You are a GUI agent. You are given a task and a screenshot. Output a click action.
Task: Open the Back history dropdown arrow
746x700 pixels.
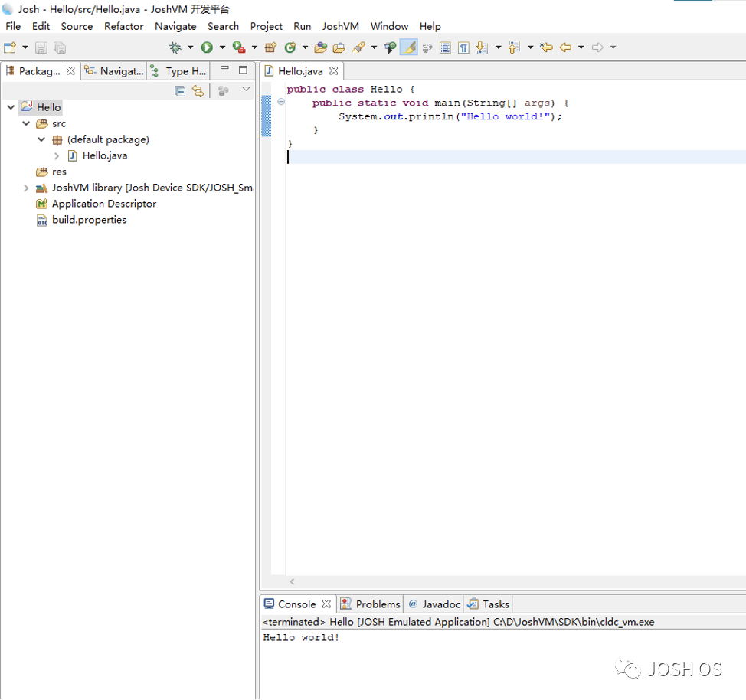pyautogui.click(x=581, y=47)
